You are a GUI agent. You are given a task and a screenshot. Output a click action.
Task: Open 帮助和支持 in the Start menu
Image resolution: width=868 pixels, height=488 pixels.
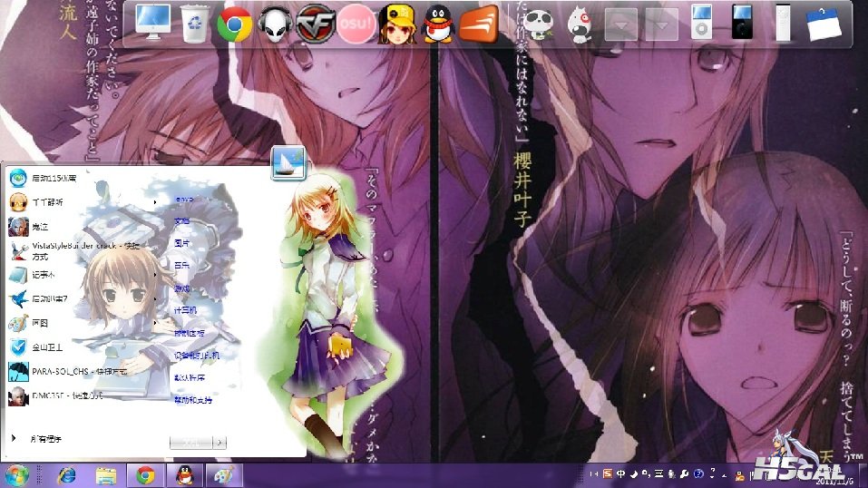192,400
